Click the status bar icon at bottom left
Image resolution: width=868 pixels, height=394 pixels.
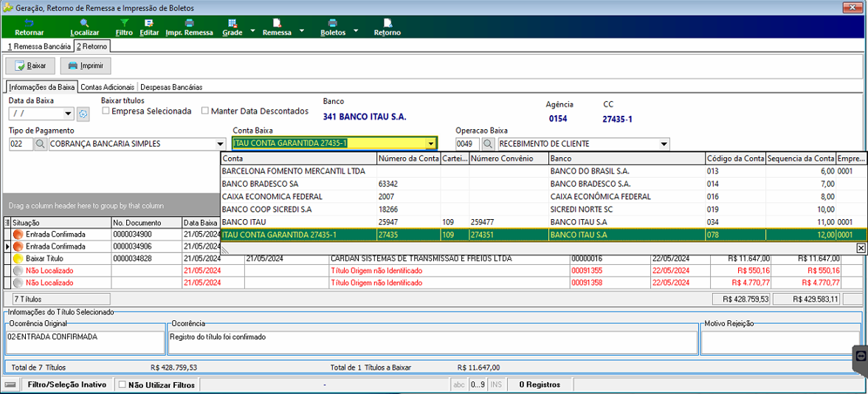point(10,384)
